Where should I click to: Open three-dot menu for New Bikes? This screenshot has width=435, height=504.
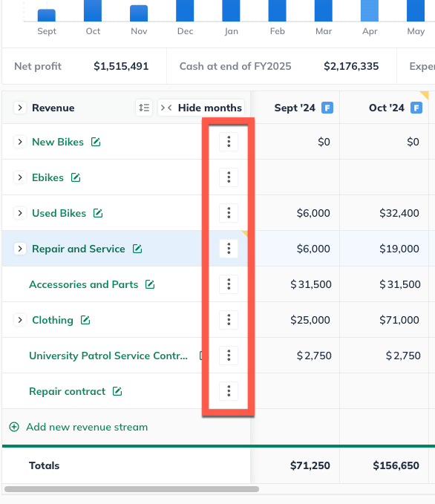229,142
